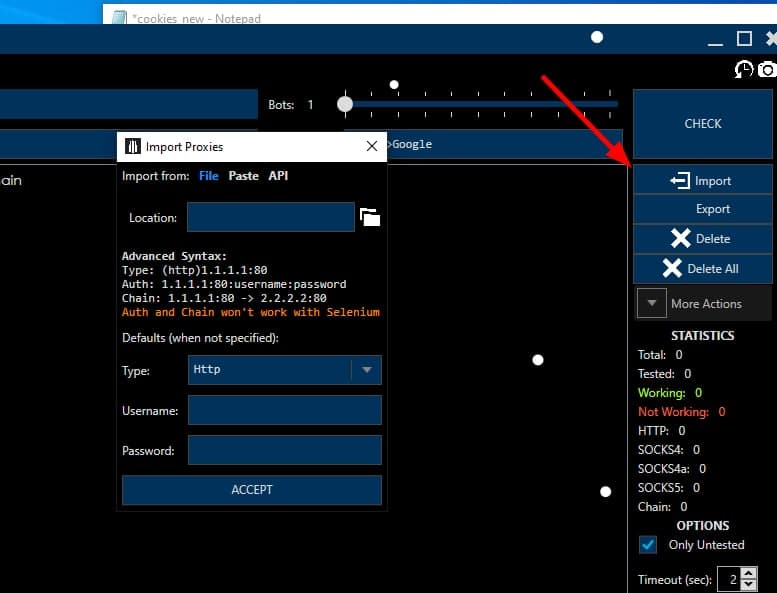The height and width of the screenshot is (593, 777).
Task: Select the API import tab
Action: click(x=278, y=176)
